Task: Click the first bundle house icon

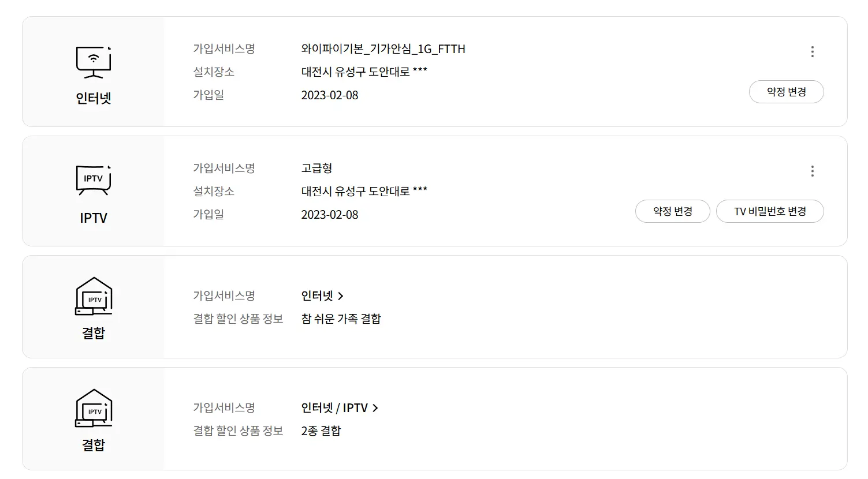Action: (94, 297)
